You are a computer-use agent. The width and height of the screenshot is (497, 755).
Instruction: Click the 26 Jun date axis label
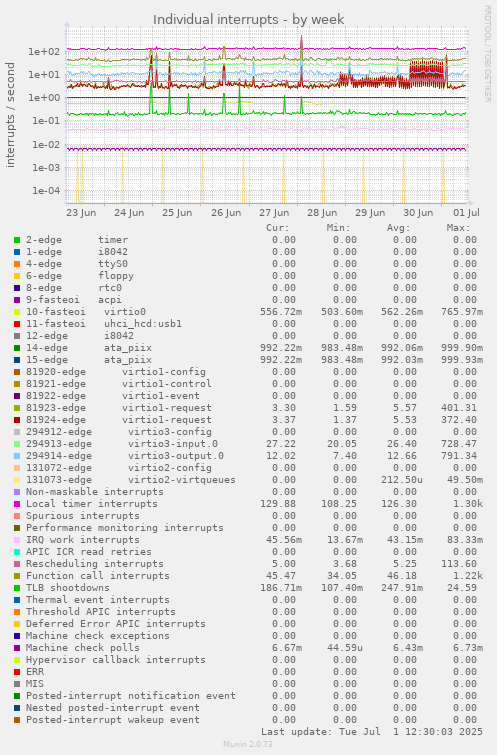pos(226,213)
